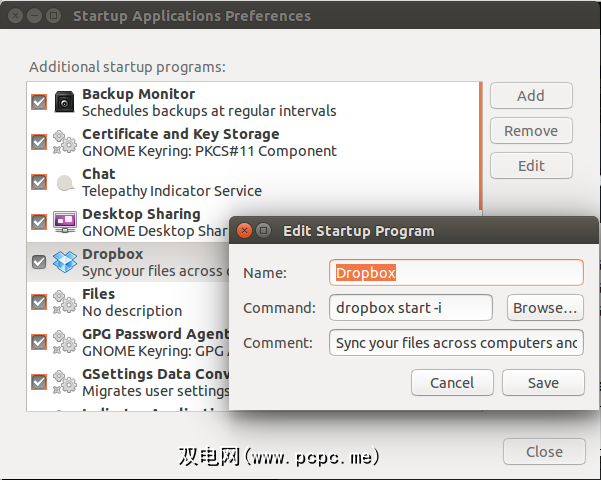Toggle the Files startup checkbox

[x=39, y=302]
